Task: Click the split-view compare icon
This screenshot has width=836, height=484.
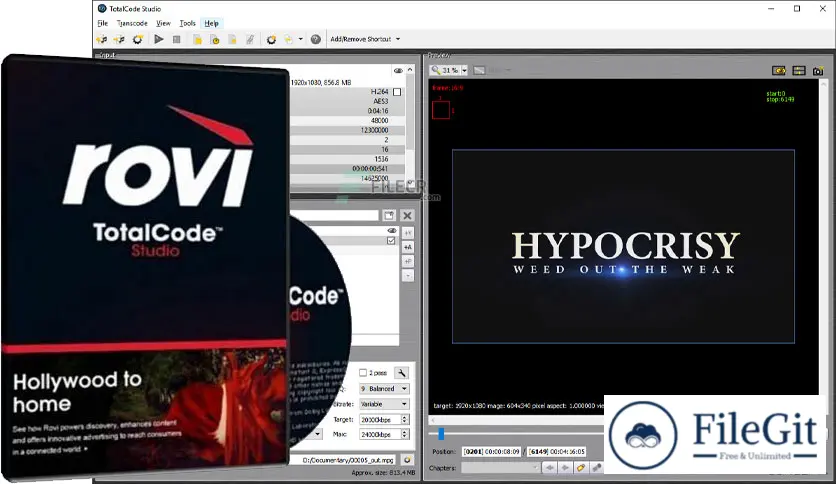Action: pos(799,71)
